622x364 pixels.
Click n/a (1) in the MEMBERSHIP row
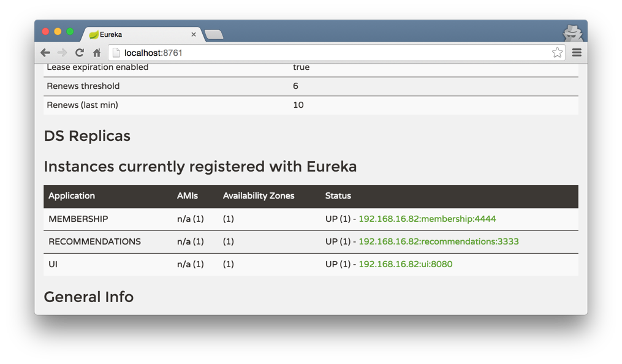(191, 219)
